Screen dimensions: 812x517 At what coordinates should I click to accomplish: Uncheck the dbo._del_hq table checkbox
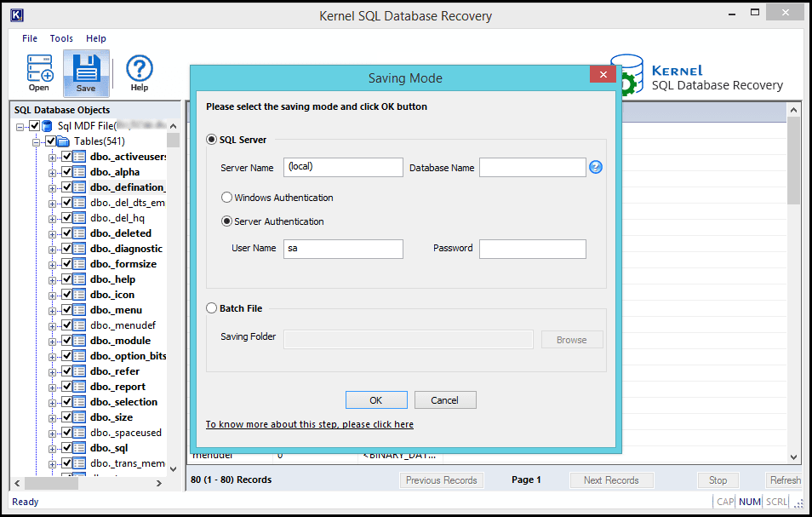(66, 217)
